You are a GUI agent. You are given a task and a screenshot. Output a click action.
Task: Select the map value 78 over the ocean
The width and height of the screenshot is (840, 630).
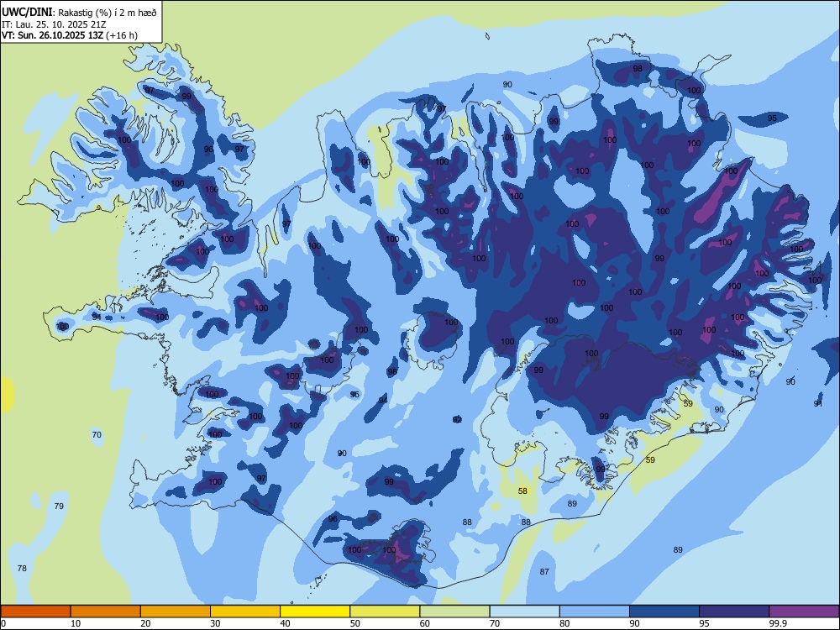tap(22, 568)
